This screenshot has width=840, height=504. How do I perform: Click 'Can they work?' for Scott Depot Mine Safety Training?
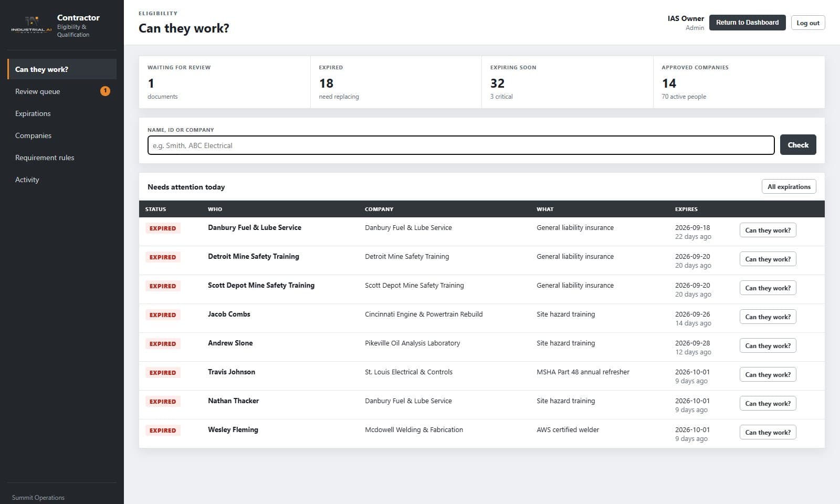point(768,288)
